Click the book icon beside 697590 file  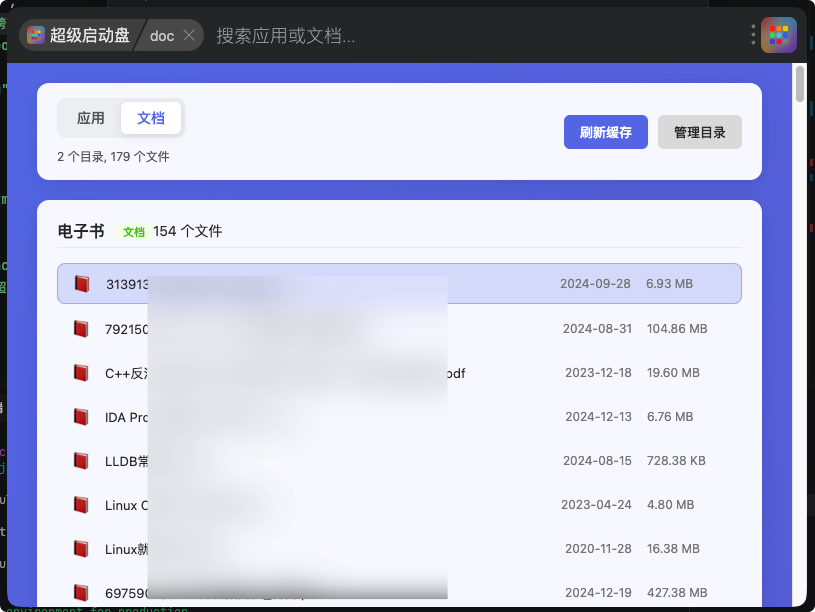pyautogui.click(x=81, y=593)
